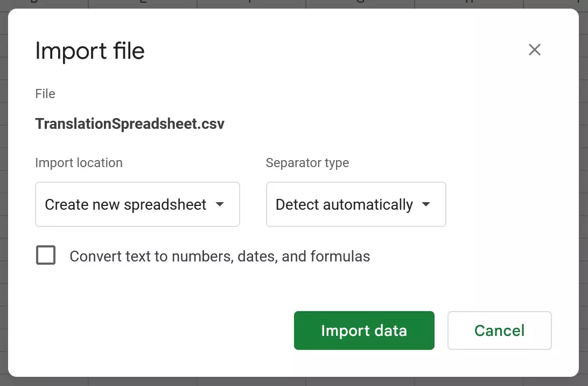Click the 'Import location' field label
This screenshot has width=588, height=386.
coord(79,163)
